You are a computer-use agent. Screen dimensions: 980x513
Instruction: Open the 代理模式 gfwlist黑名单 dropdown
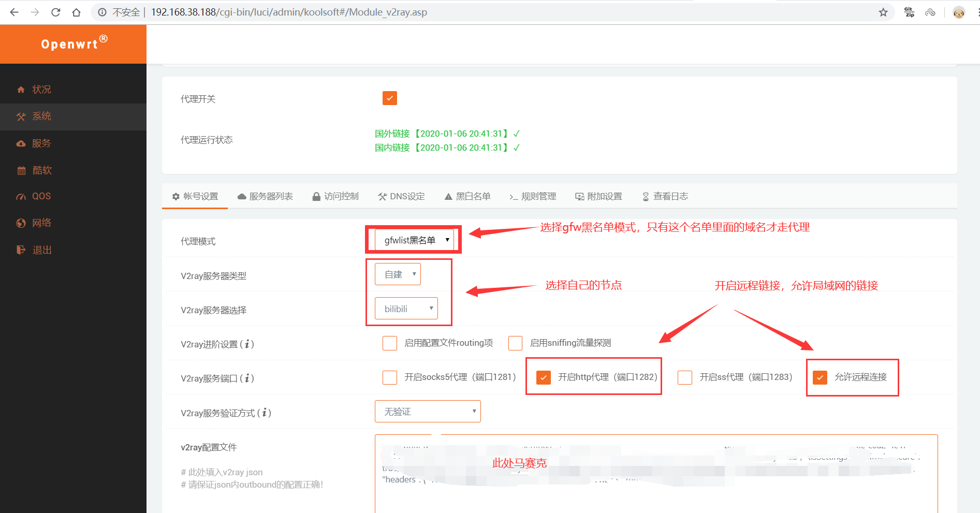coord(414,240)
